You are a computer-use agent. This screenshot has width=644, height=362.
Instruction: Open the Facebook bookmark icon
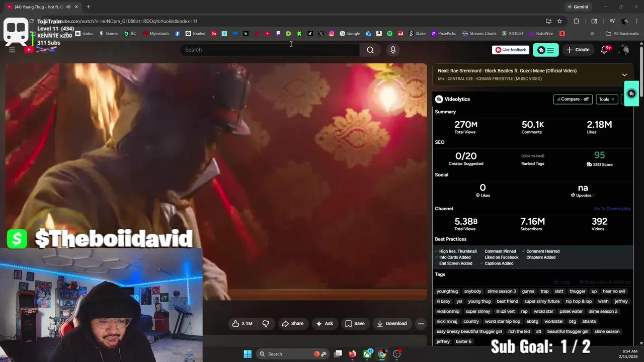click(178, 34)
